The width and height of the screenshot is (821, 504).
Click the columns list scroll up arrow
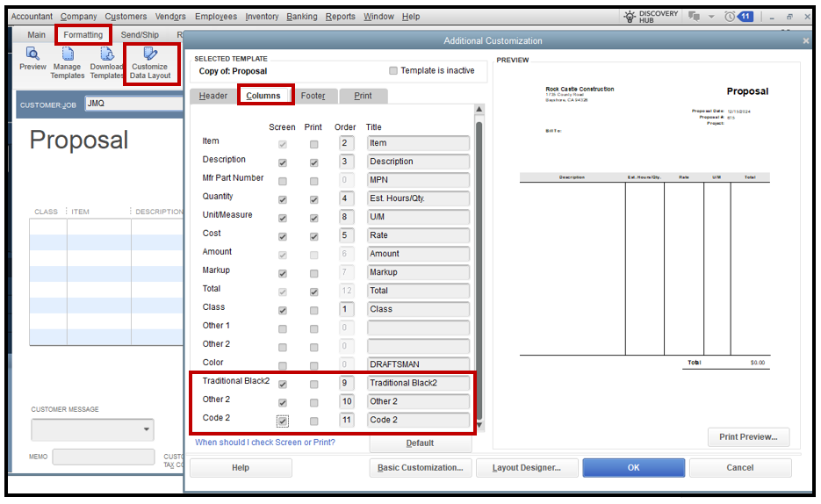479,110
